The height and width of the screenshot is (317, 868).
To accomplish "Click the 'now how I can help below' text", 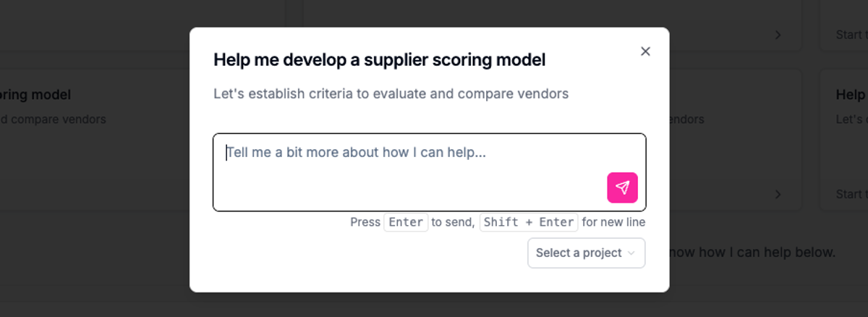I will 752,253.
